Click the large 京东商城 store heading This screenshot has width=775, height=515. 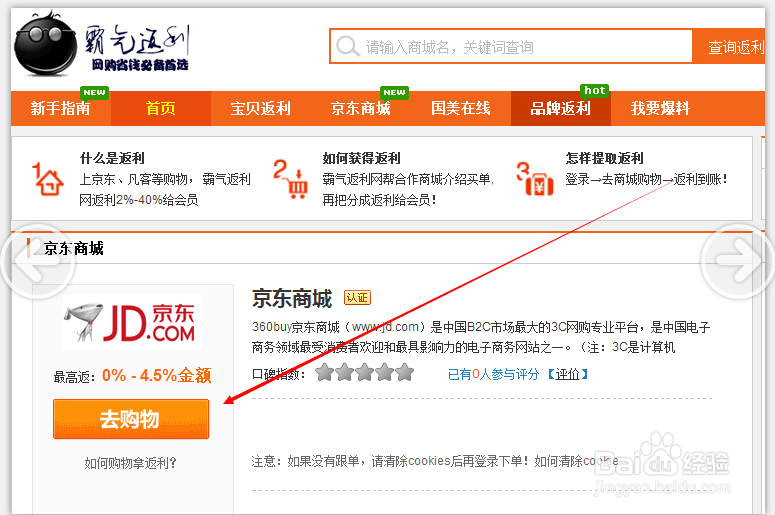click(292, 299)
